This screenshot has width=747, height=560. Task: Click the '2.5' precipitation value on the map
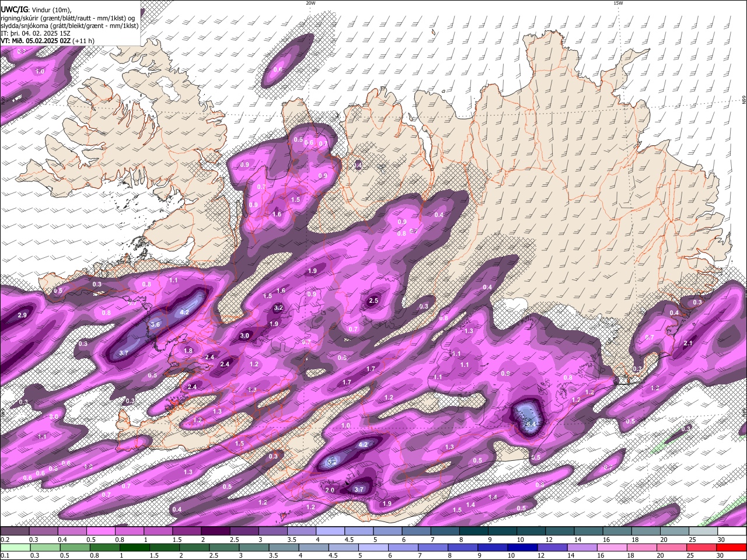pos(373,301)
